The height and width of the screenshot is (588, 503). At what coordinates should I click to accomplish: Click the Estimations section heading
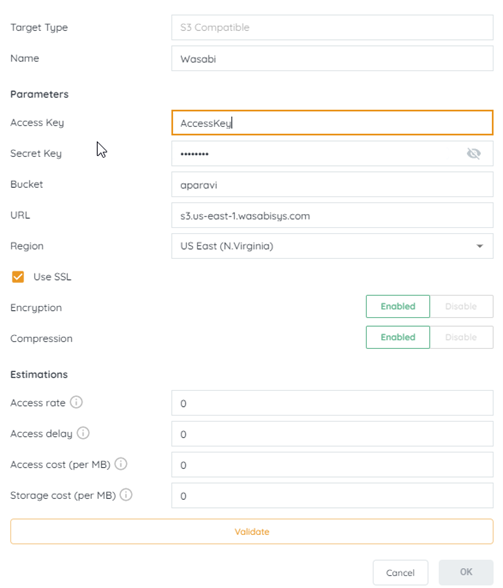point(39,374)
